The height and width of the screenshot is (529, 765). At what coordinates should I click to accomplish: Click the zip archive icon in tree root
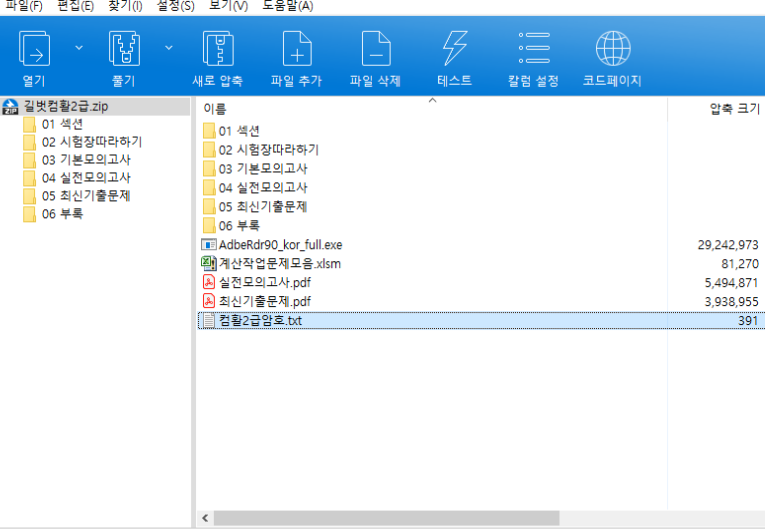point(11,106)
